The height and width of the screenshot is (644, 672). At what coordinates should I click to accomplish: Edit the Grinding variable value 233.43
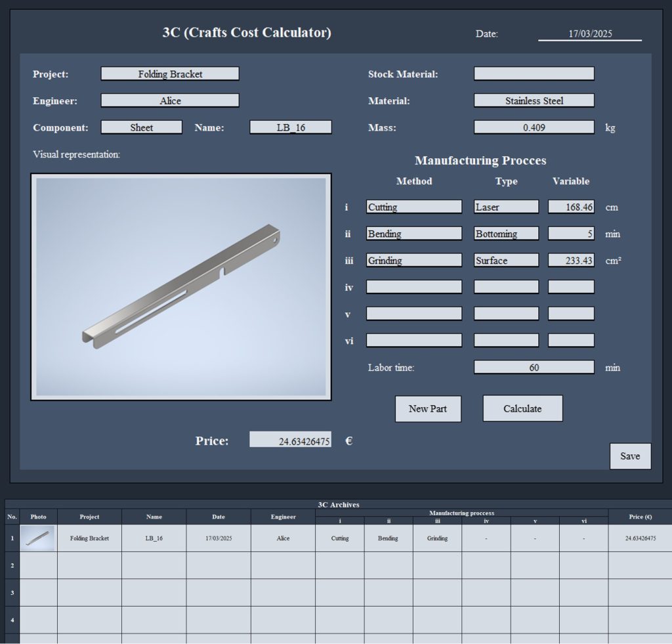571,261
